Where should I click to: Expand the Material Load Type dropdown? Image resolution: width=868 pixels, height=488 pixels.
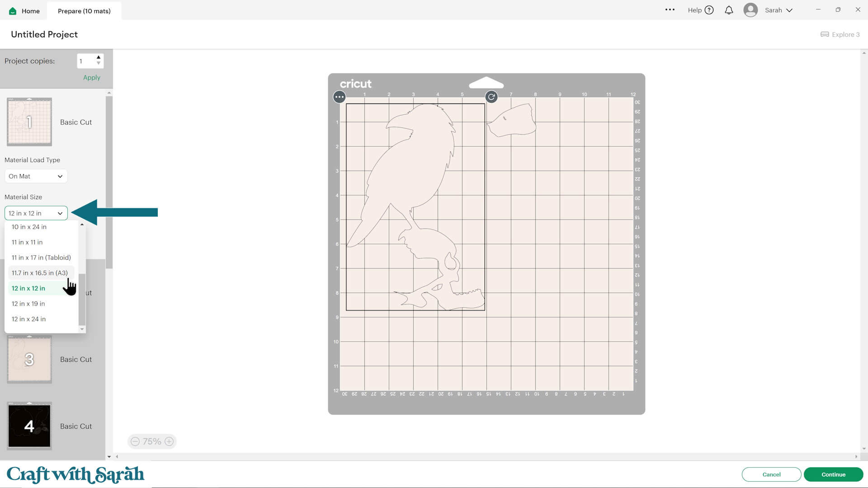[36, 176]
